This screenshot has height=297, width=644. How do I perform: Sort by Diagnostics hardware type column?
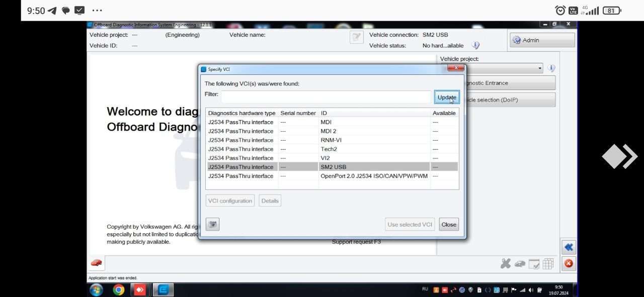(242, 113)
